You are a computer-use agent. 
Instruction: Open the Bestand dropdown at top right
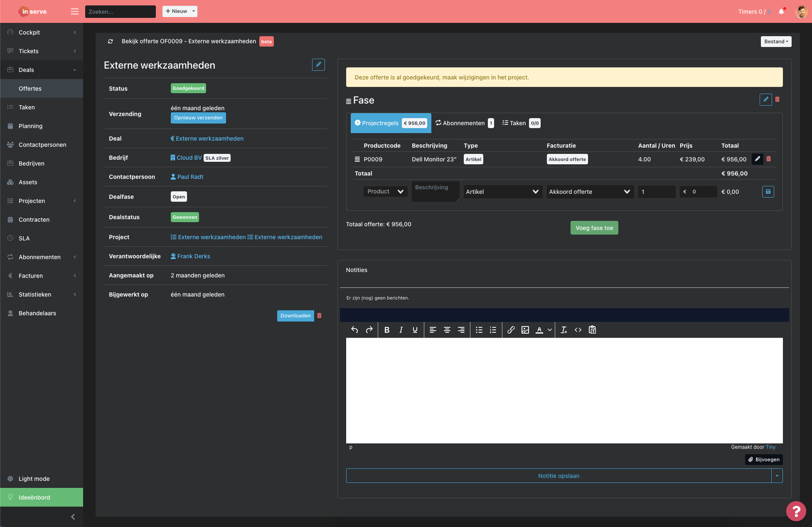[x=776, y=41]
